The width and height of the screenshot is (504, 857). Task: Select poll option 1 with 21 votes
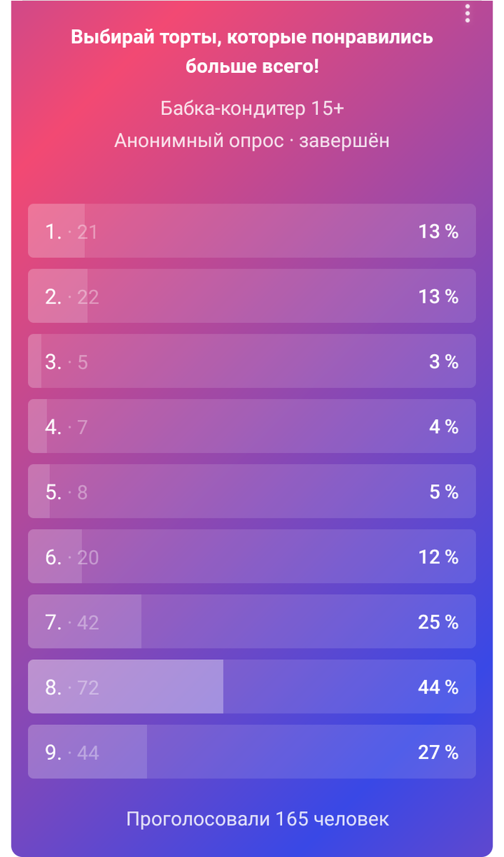click(x=252, y=231)
